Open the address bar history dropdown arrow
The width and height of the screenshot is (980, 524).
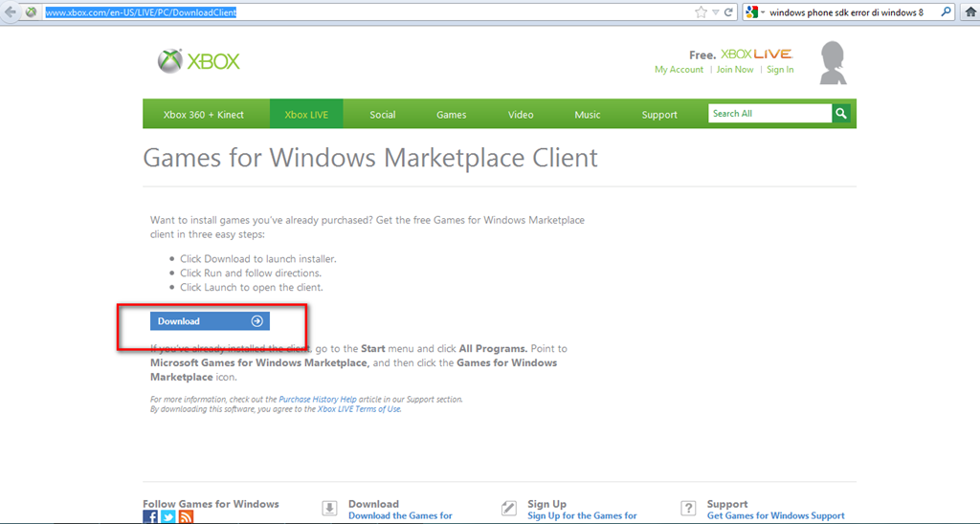(716, 11)
